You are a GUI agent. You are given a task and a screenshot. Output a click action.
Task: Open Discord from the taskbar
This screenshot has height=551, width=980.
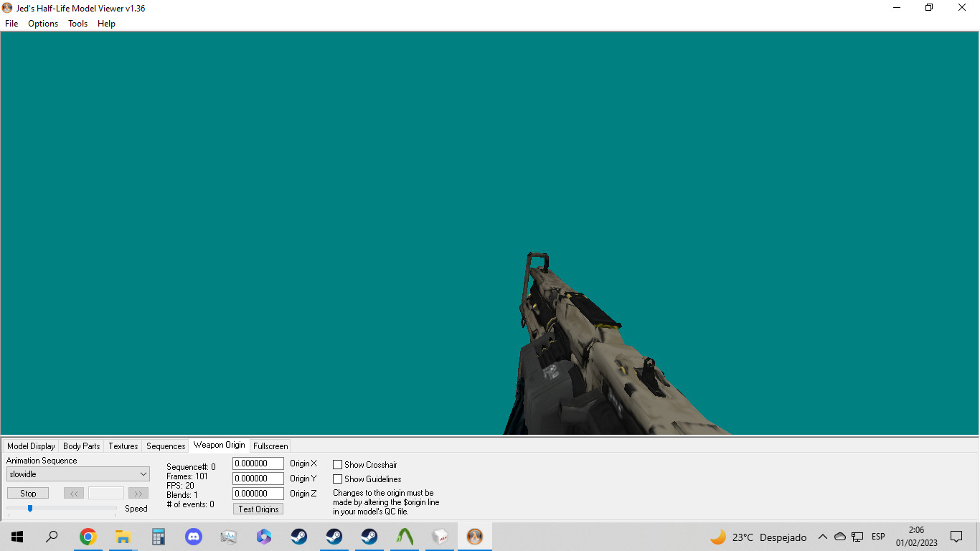coord(194,537)
